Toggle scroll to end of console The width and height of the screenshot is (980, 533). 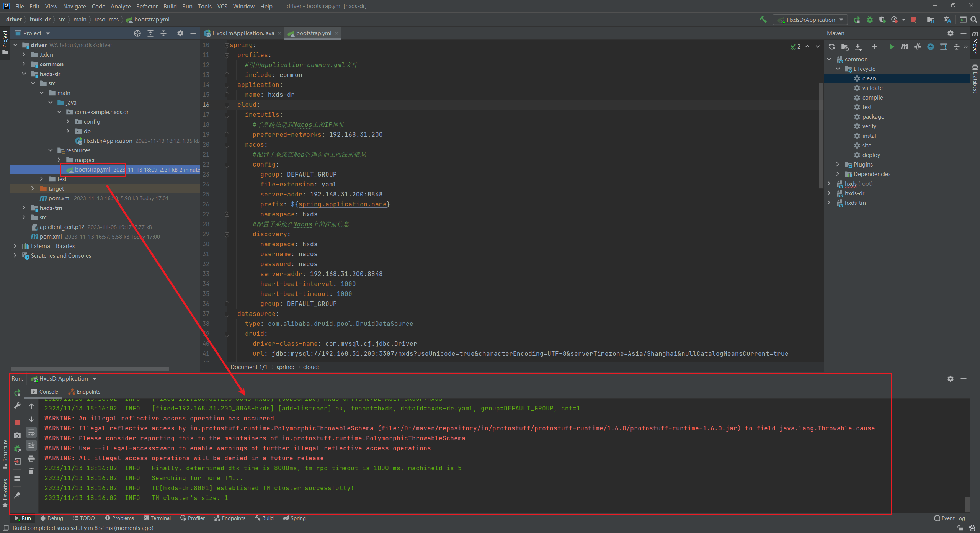(31, 445)
